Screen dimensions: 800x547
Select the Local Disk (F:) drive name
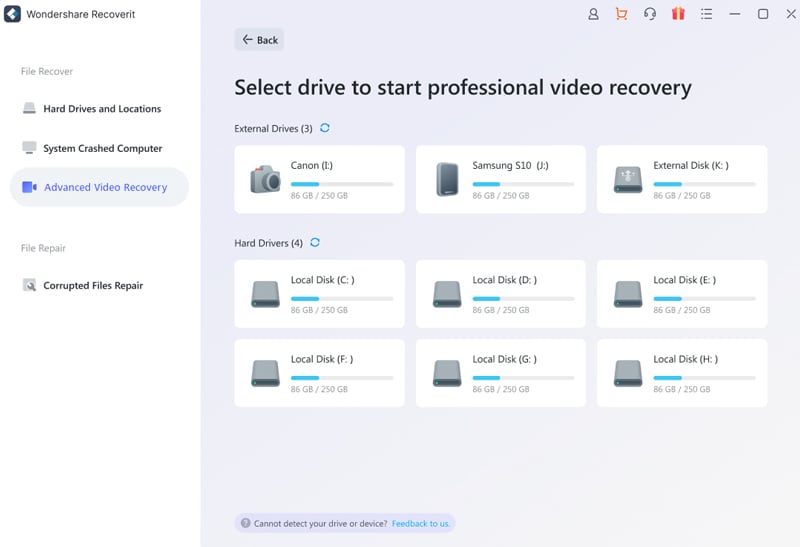[322, 359]
